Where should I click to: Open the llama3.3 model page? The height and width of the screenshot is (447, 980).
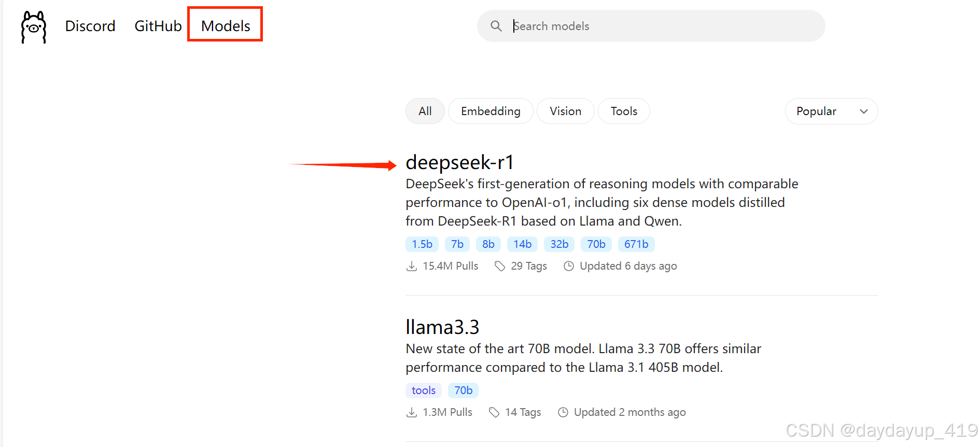coord(442,327)
